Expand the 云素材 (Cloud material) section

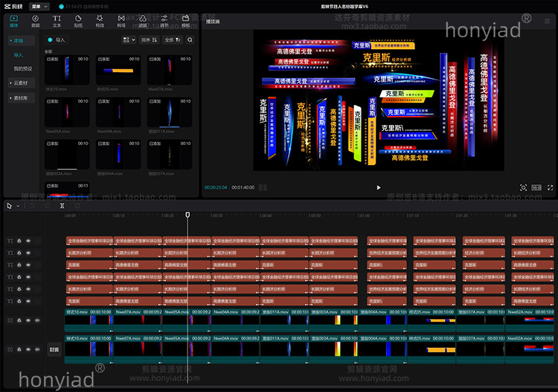22,83
